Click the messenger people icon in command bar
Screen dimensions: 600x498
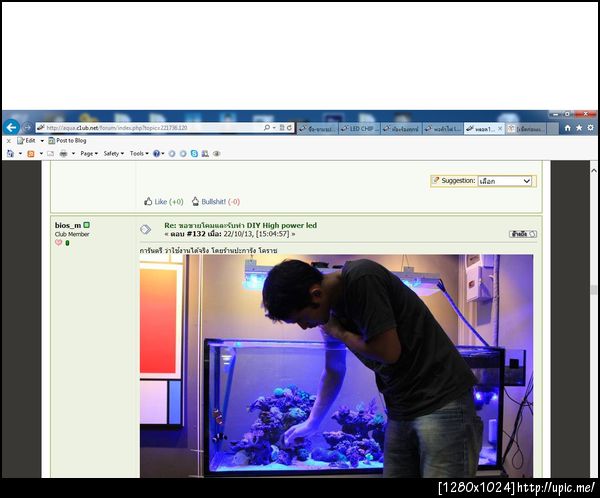coord(205,153)
